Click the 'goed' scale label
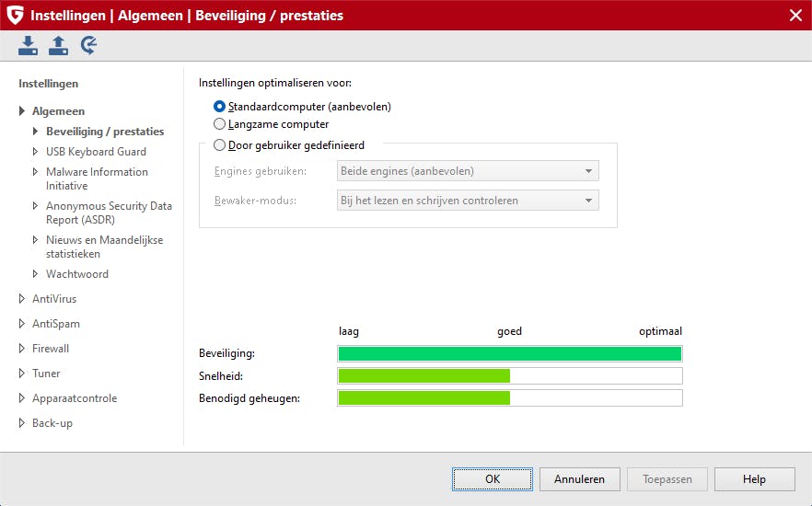The height and width of the screenshot is (506, 812). coord(510,331)
